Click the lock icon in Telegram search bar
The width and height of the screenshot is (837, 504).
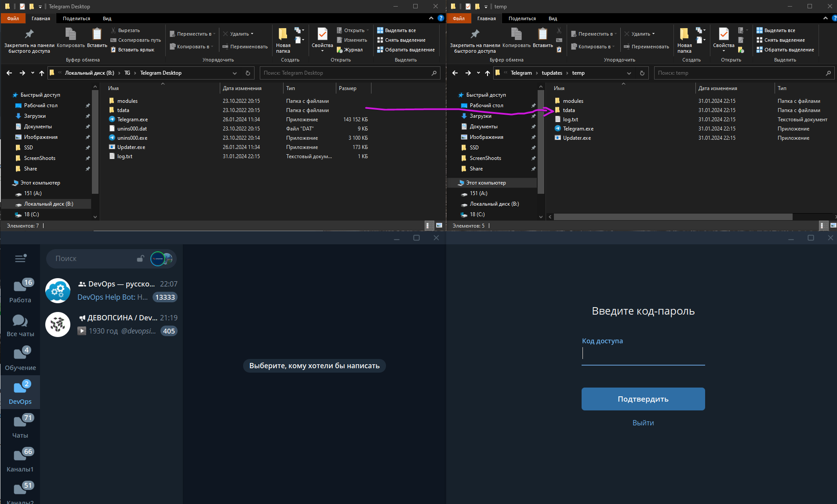141,258
